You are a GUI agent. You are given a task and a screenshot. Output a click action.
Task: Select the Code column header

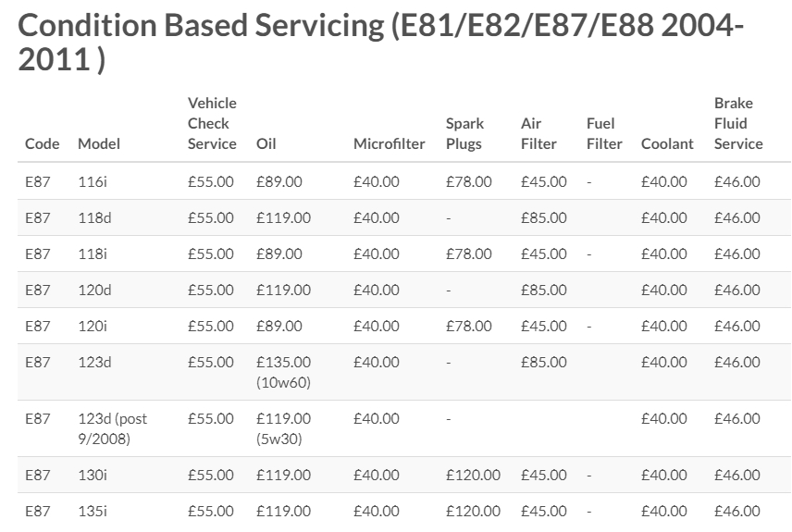tap(42, 144)
